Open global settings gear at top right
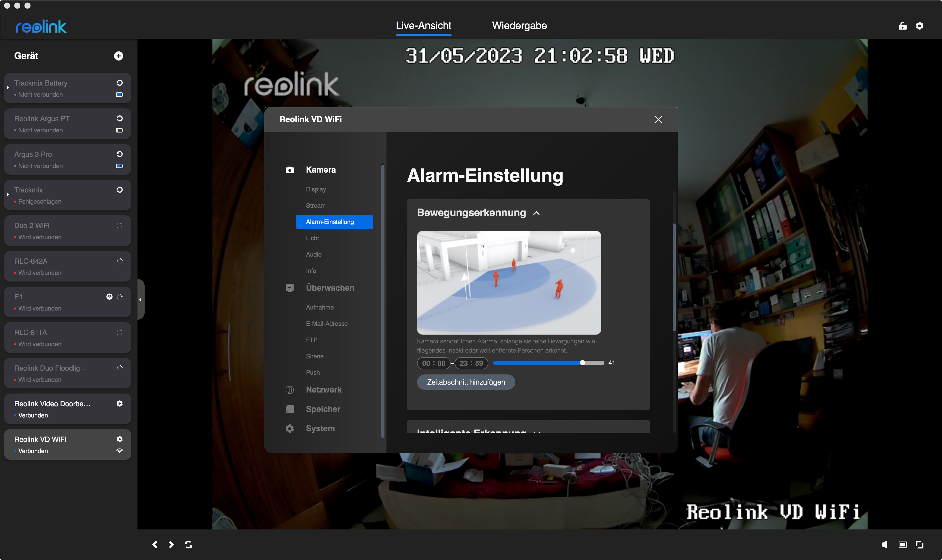This screenshot has width=942, height=560. pos(920,26)
